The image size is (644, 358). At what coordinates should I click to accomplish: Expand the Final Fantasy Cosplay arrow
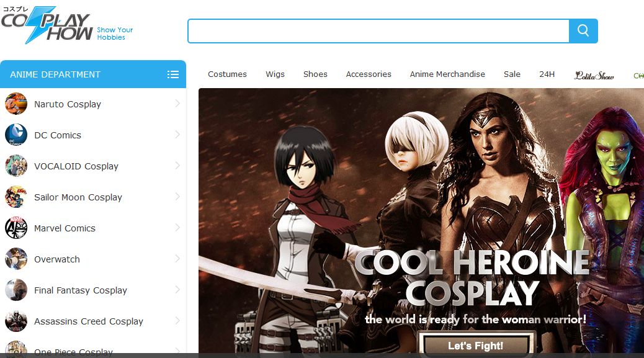click(177, 290)
